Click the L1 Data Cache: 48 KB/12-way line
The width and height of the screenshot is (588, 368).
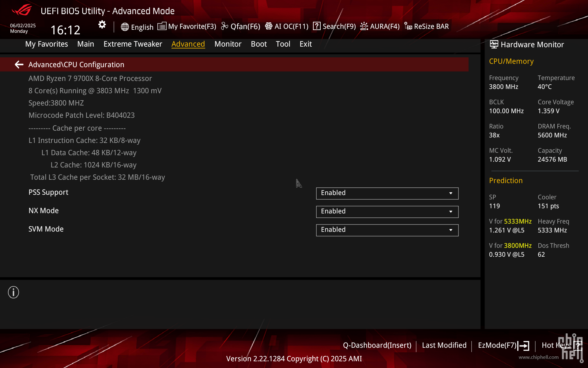tap(89, 153)
